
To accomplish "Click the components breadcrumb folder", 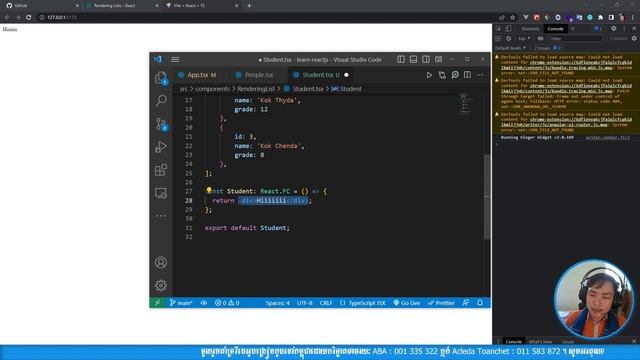I will tap(212, 89).
